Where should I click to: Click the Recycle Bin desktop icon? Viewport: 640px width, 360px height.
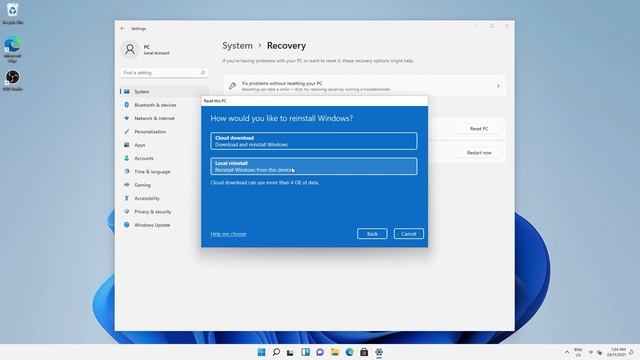(12, 13)
